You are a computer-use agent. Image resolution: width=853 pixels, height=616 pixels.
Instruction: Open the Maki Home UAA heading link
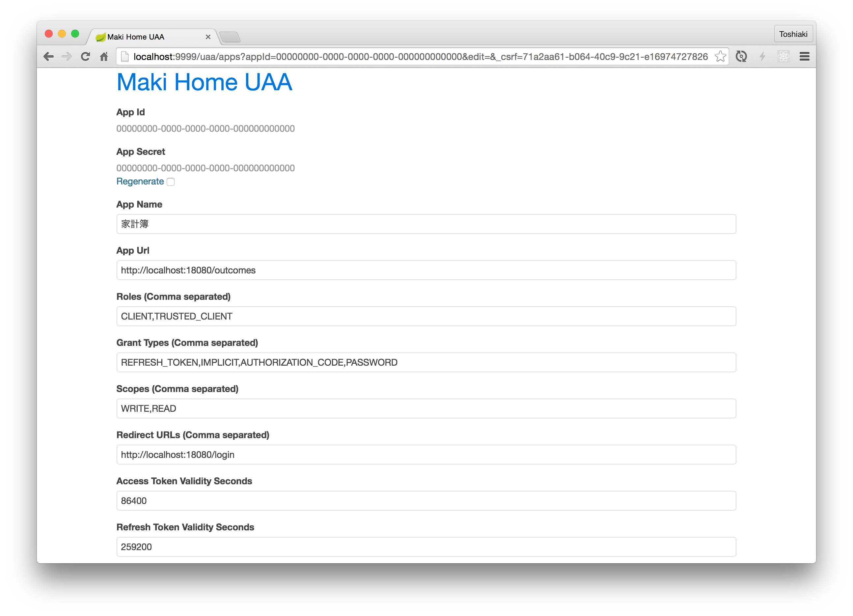[x=204, y=82]
